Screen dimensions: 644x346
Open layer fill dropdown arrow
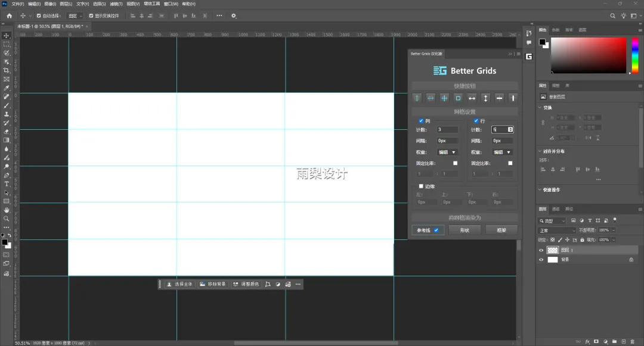(x=614, y=240)
